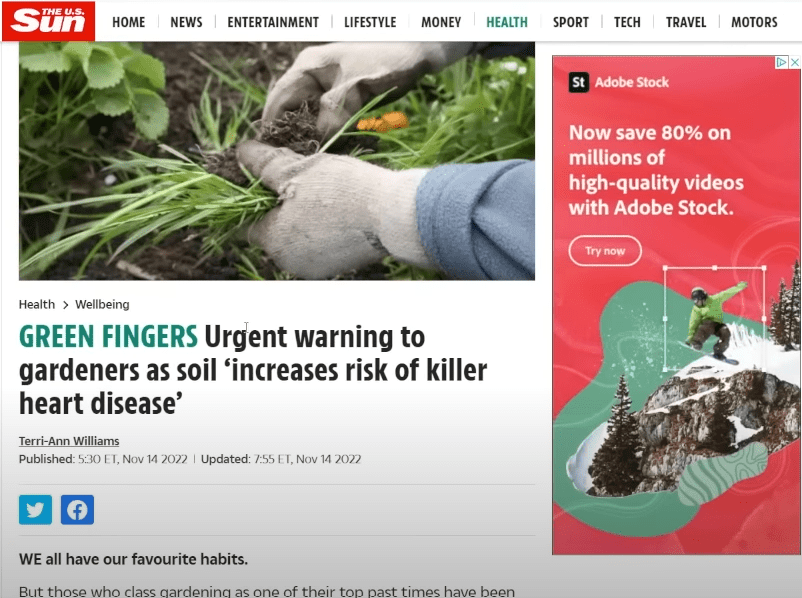802x598 pixels.
Task: Open the MOTORS section
Action: (754, 23)
